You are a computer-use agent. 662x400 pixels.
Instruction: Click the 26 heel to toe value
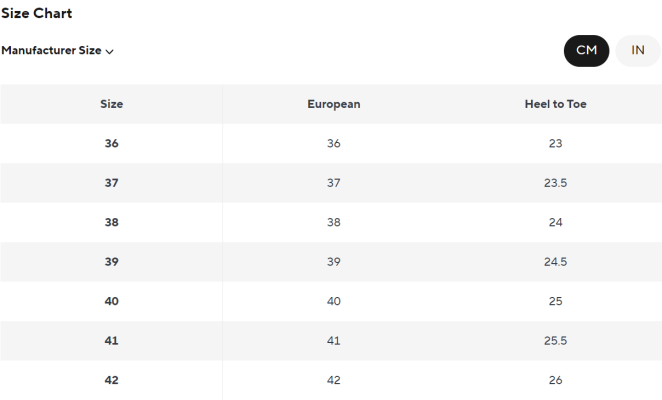coord(556,380)
